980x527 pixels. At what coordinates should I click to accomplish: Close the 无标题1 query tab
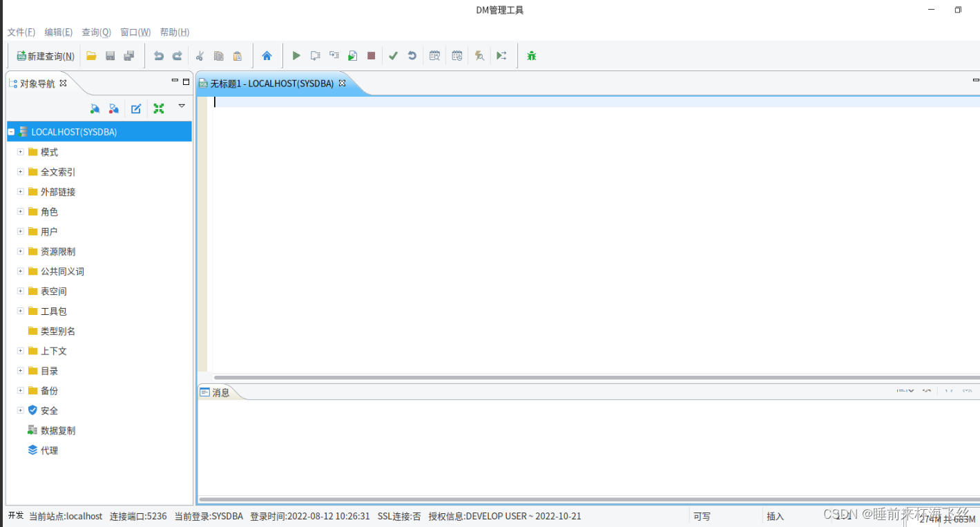342,83
